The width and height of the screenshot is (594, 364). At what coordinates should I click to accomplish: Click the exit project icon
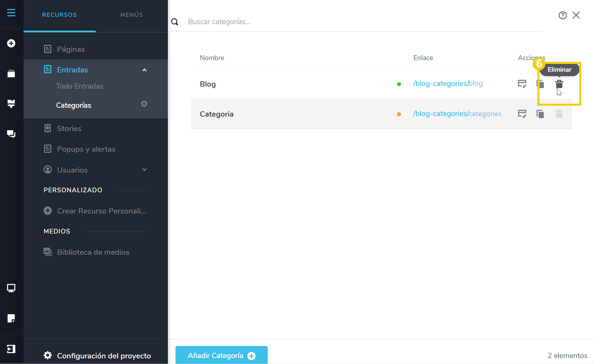tap(11, 349)
